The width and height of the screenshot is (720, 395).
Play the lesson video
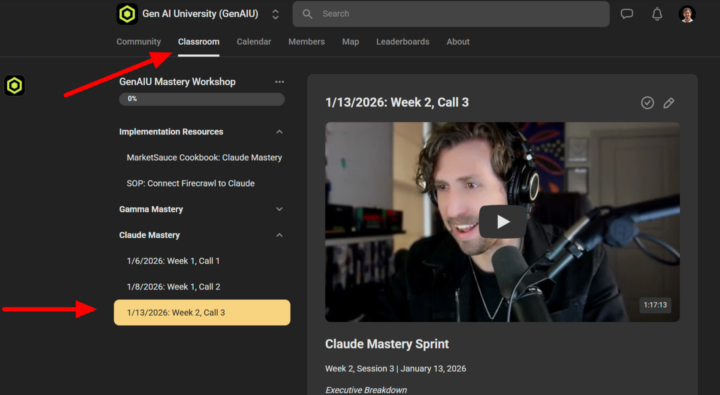(502, 222)
